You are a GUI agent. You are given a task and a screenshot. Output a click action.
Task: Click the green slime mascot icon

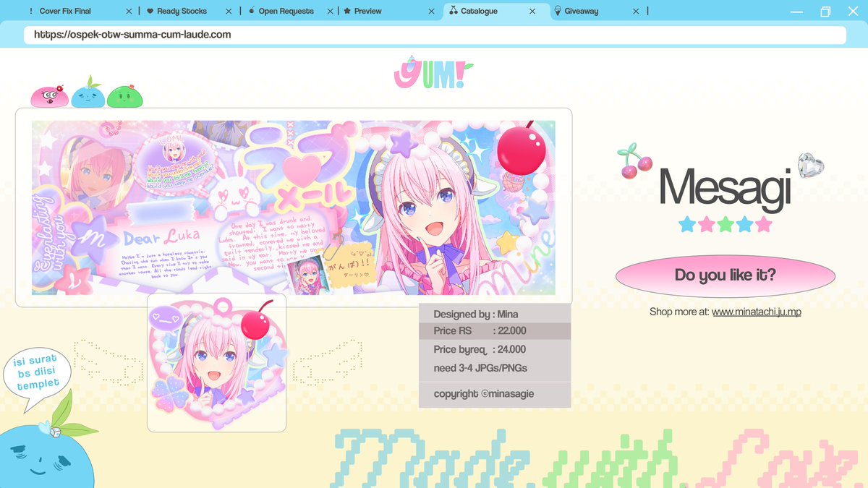(125, 96)
